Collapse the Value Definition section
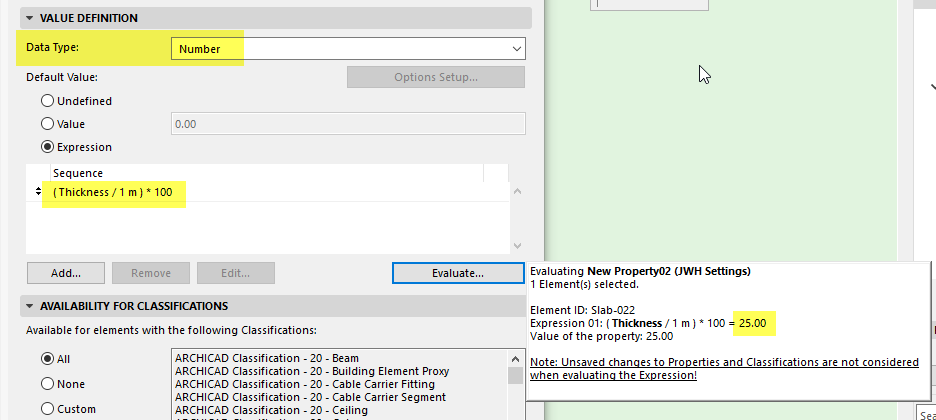 click(30, 18)
